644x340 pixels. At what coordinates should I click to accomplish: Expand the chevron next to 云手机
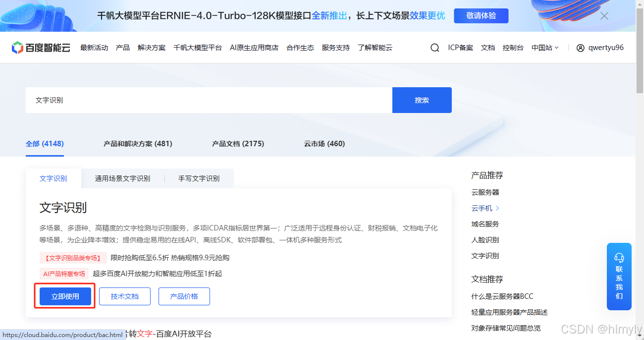click(497, 208)
